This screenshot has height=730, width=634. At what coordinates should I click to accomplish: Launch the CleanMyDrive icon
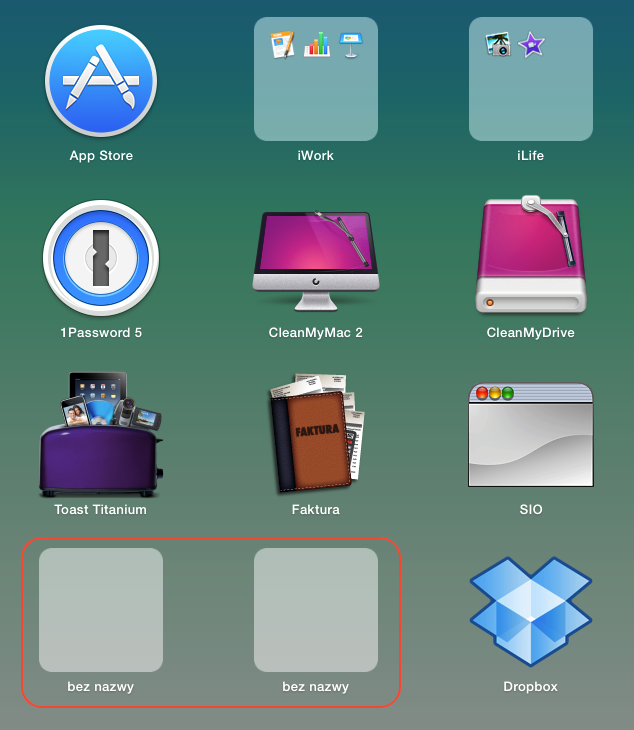click(531, 255)
